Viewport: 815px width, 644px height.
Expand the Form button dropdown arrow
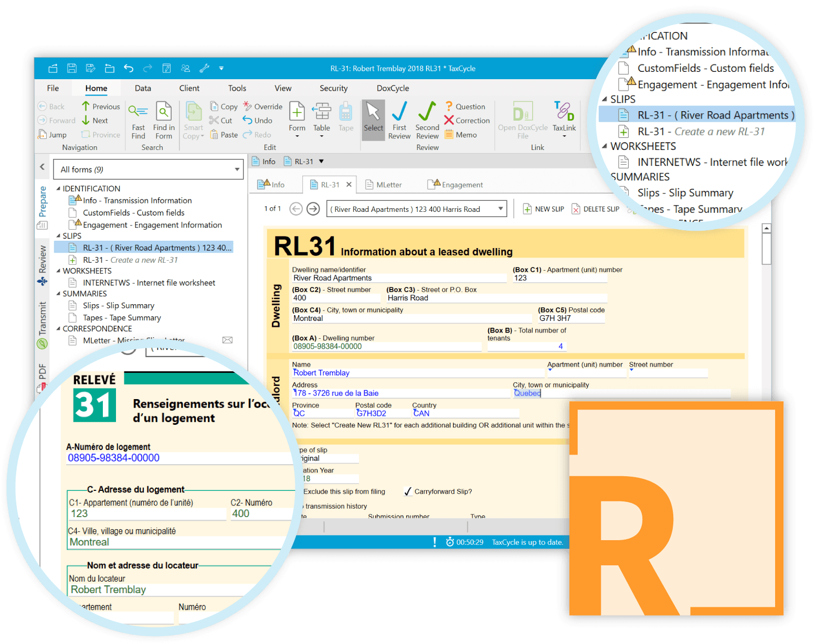pos(297,136)
